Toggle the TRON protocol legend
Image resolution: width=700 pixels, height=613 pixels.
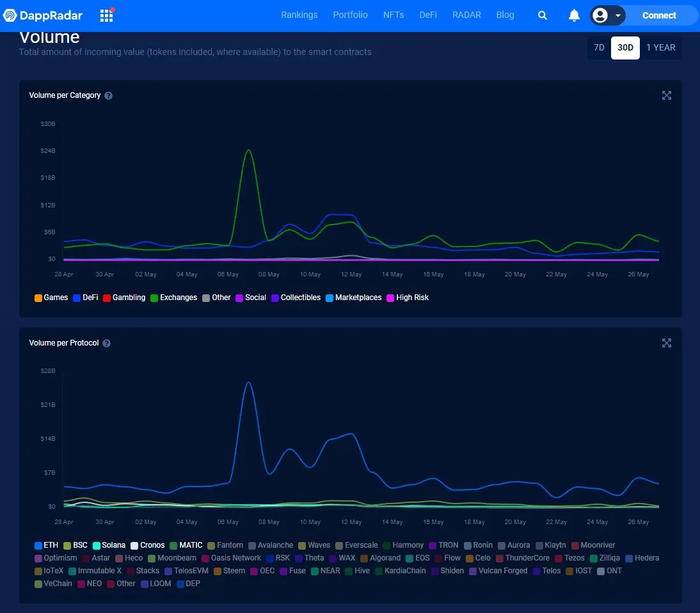coord(444,546)
